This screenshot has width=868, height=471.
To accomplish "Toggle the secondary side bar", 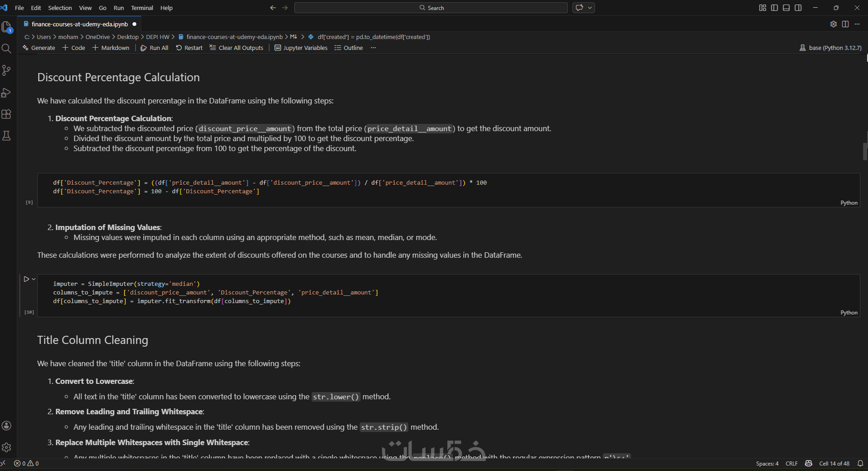I will [798, 8].
